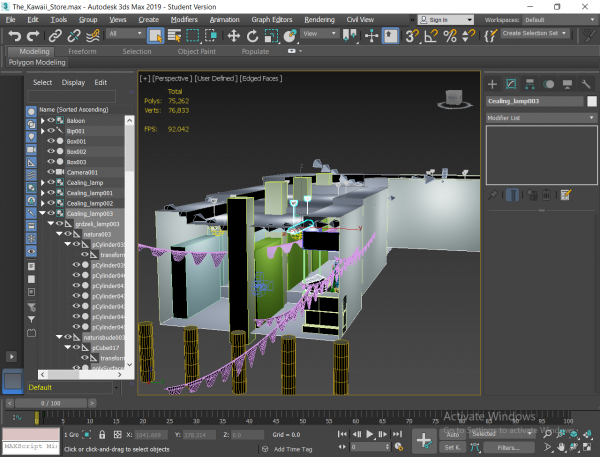The width and height of the screenshot is (600, 457).
Task: Activate the Select and Rotate tool
Action: point(253,35)
